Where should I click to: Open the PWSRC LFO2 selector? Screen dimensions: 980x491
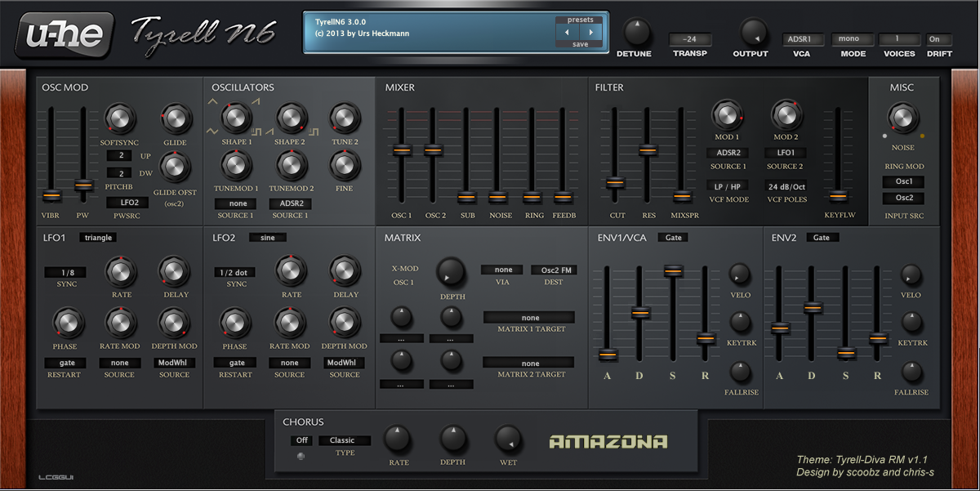click(x=128, y=202)
